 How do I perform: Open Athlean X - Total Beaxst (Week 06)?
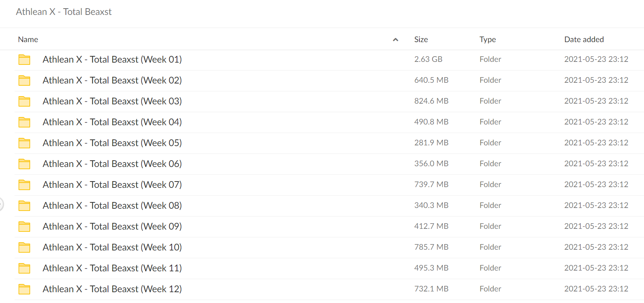[112, 164]
